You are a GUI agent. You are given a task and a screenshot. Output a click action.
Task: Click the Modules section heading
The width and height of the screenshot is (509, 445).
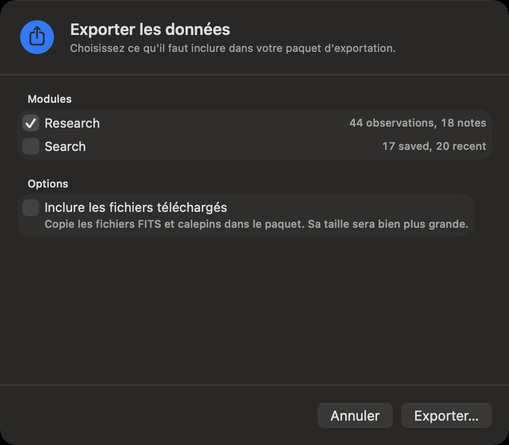[x=49, y=99]
